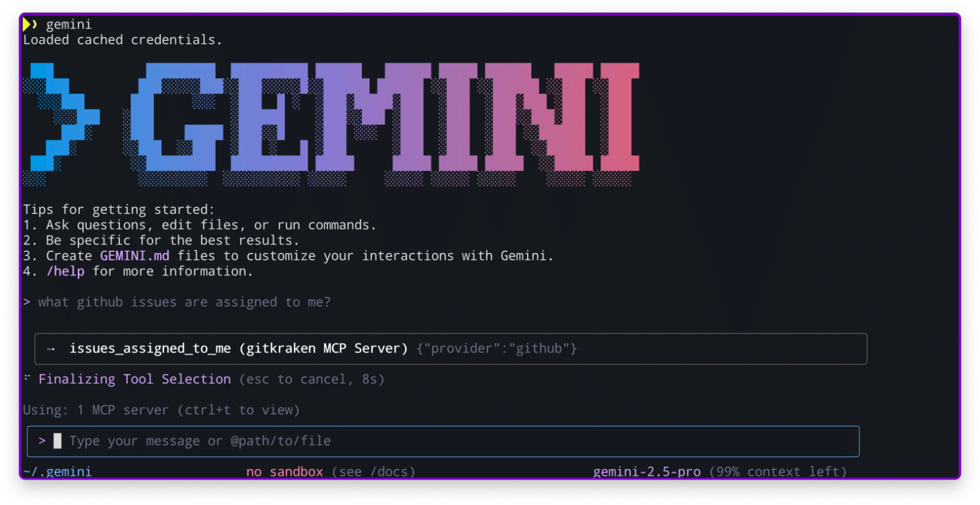The height and width of the screenshot is (505, 980).
Task: Click the 'Using: 1 MCP server' line
Action: point(161,410)
